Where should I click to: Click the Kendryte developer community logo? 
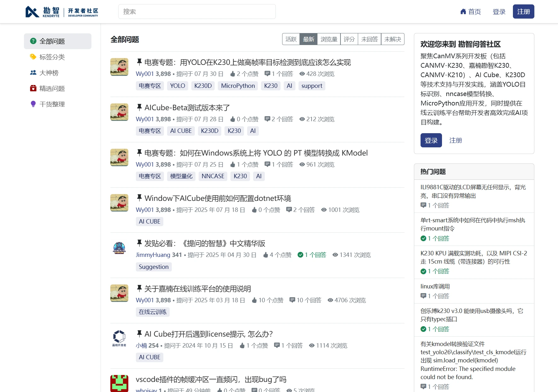tap(62, 12)
